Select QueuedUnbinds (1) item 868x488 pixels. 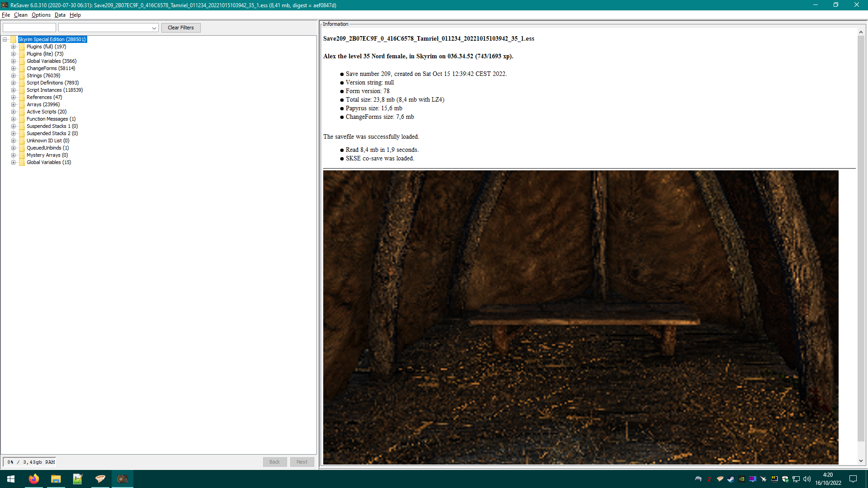pos(47,148)
